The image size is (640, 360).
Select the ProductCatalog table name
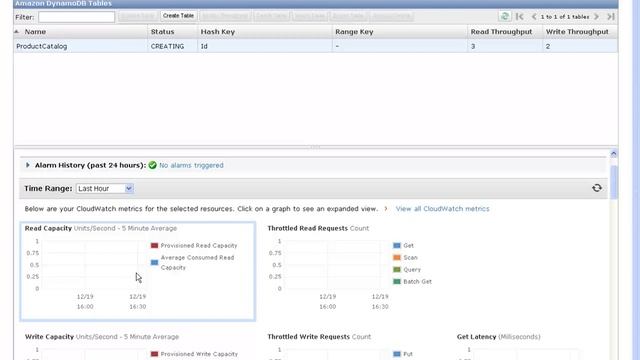(42, 47)
